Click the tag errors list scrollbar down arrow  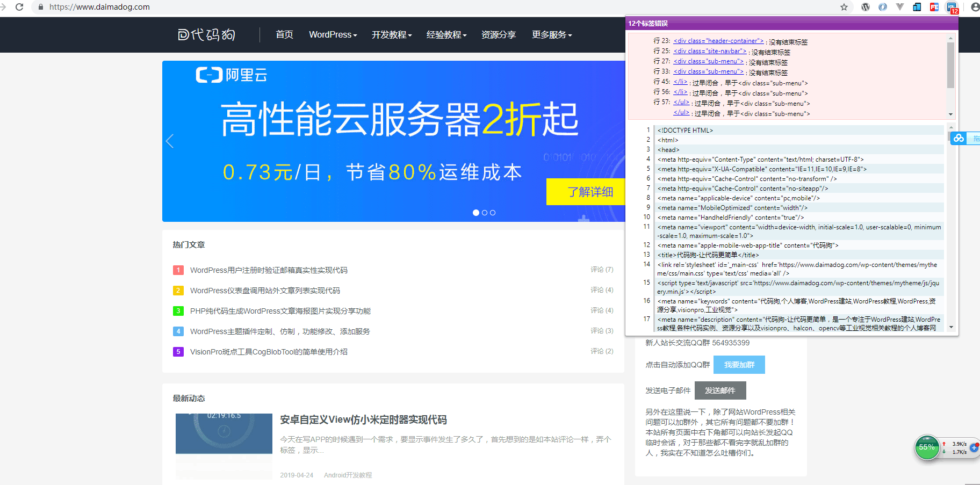[x=950, y=114]
